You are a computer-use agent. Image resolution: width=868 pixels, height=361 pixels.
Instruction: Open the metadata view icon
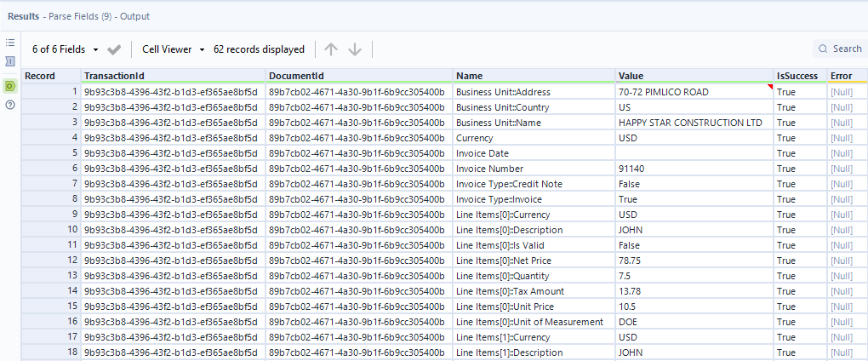tap(10, 61)
